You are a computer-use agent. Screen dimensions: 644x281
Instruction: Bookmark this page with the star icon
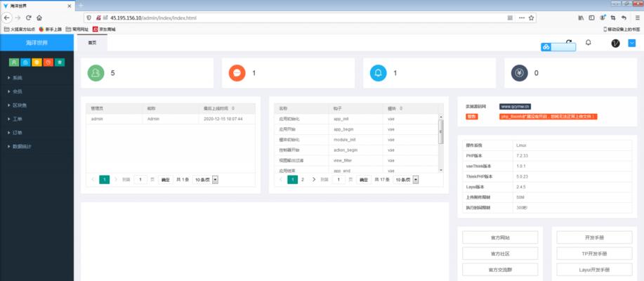click(x=531, y=18)
